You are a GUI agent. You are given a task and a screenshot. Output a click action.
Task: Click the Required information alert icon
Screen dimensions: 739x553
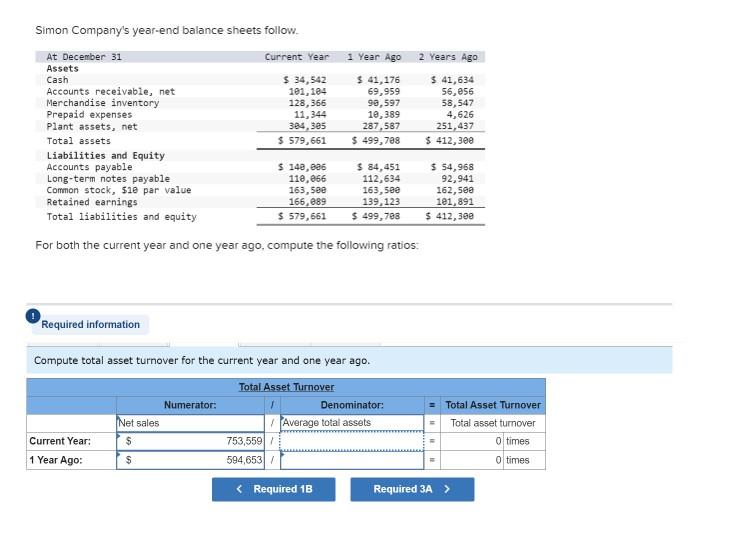click(33, 316)
